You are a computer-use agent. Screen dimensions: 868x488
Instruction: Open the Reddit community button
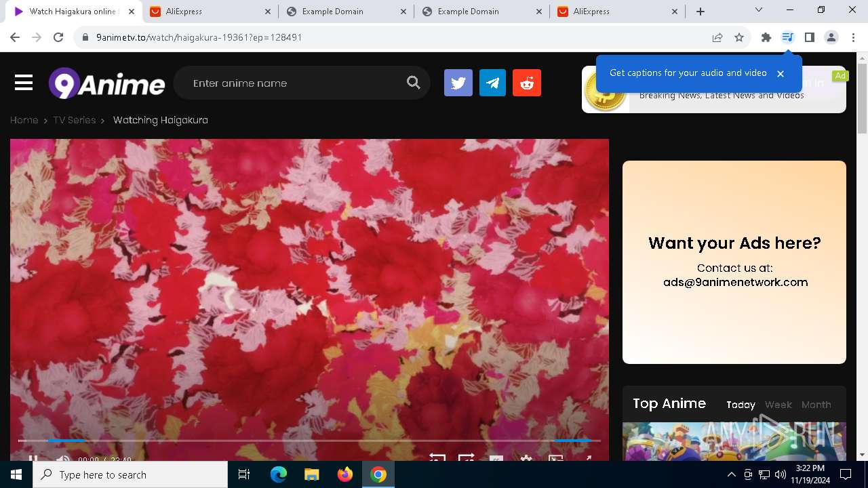(x=527, y=83)
